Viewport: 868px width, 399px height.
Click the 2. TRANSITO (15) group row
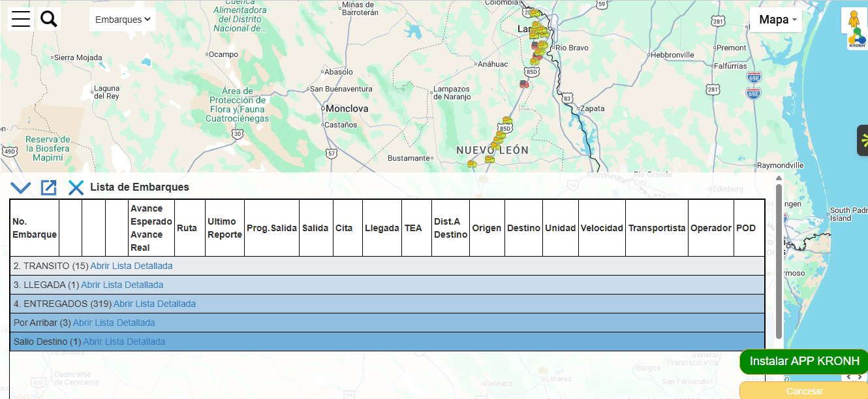coord(387,266)
